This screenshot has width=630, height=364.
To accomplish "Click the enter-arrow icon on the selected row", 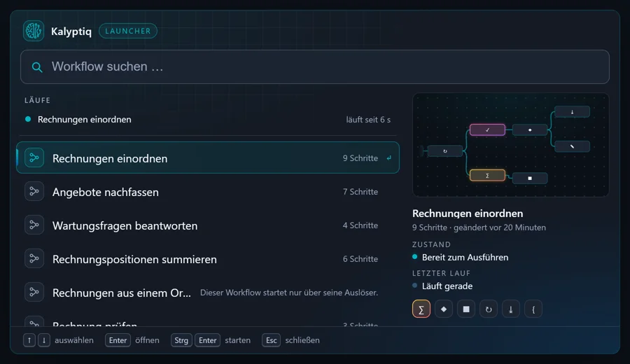I will (x=389, y=158).
